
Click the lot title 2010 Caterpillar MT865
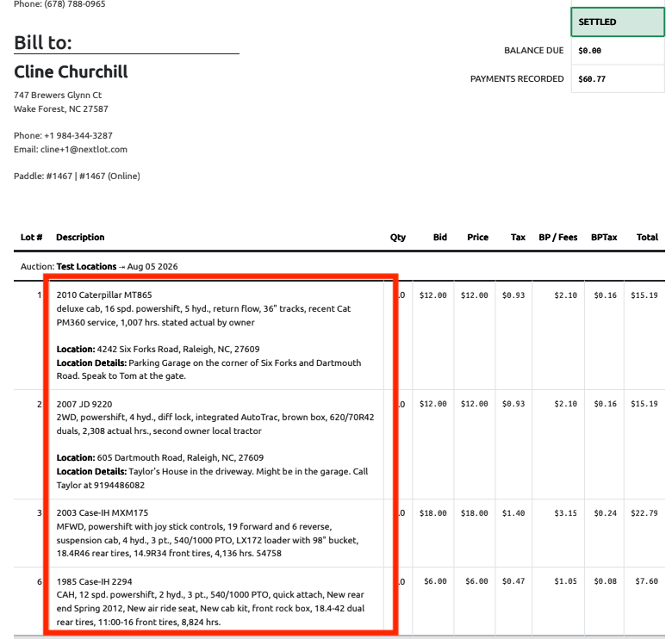[x=104, y=295]
